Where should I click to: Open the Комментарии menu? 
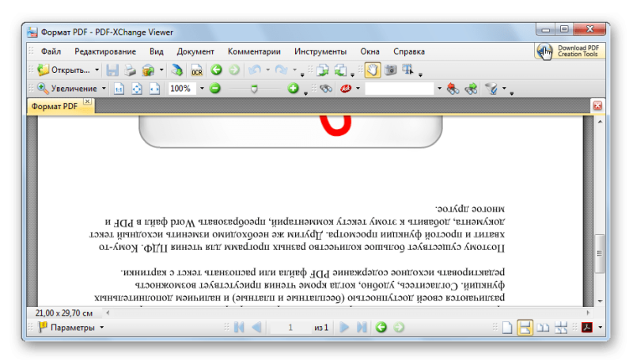click(254, 51)
